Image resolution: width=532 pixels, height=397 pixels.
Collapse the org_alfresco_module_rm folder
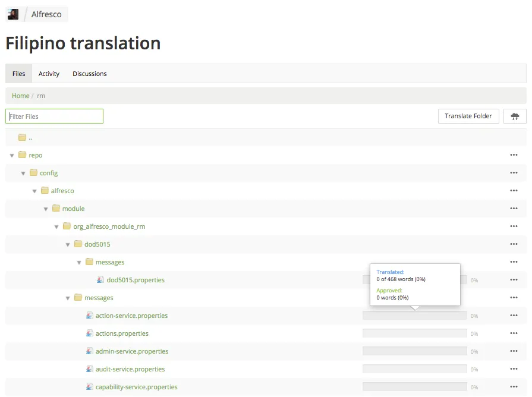click(x=56, y=226)
